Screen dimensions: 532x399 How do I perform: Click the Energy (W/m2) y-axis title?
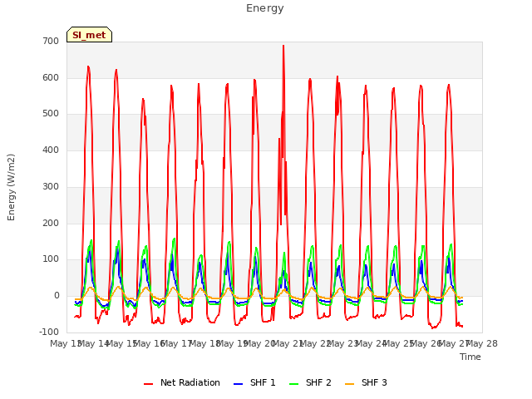click(x=11, y=187)
